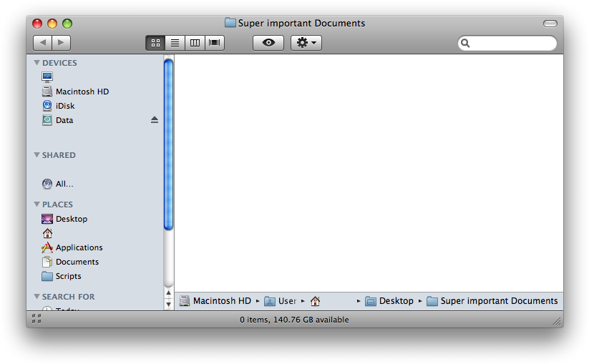
Task: Zoom the window with the green button
Action: (67, 24)
